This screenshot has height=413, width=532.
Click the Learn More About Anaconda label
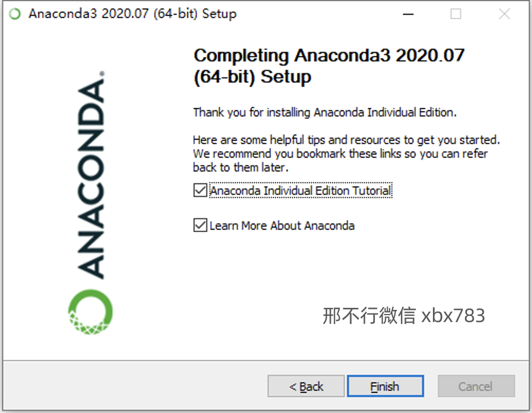282,226
